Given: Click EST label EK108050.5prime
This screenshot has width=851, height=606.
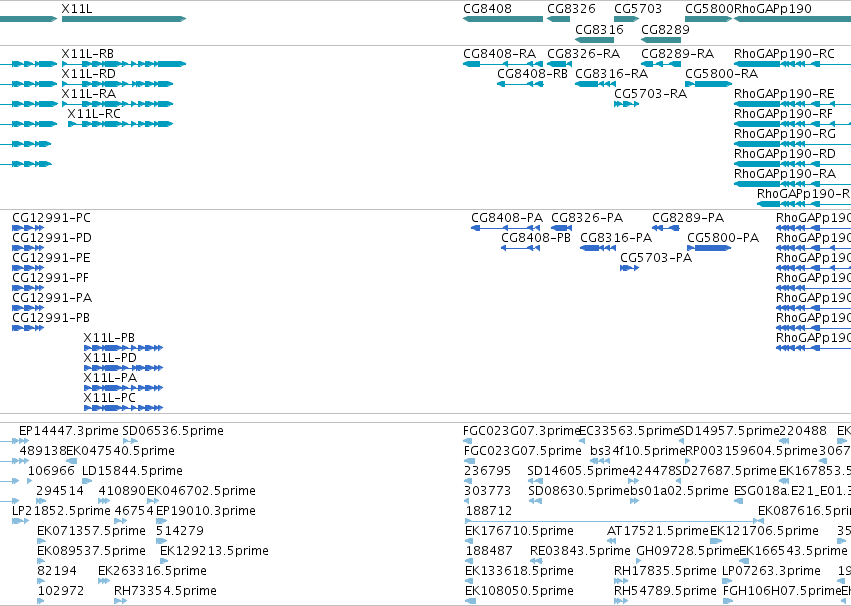Looking at the screenshot, I should [519, 591].
